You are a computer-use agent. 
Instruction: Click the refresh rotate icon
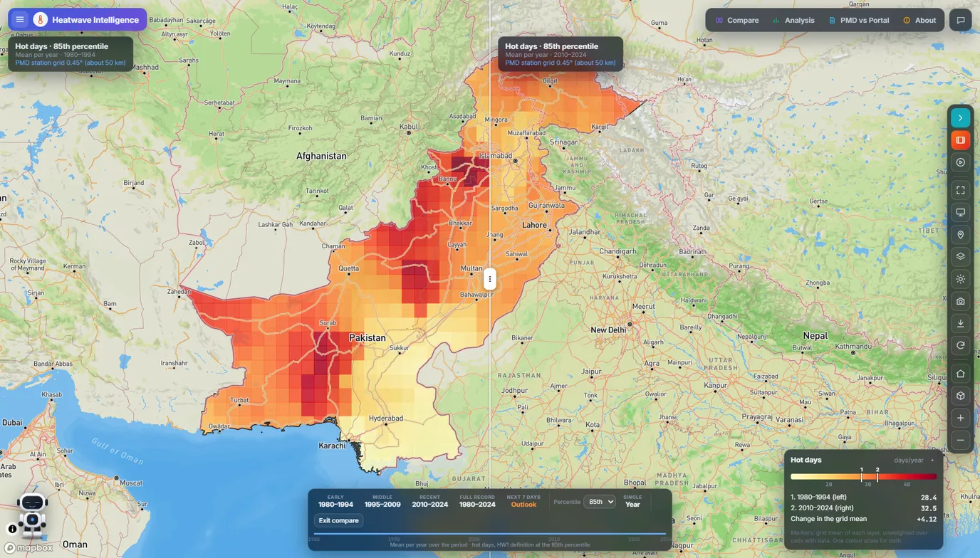[x=961, y=345]
